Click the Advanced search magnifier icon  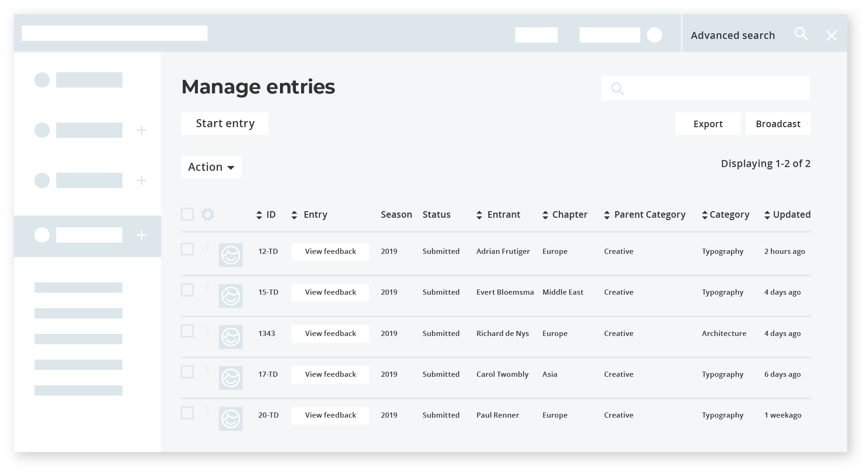[x=801, y=34]
